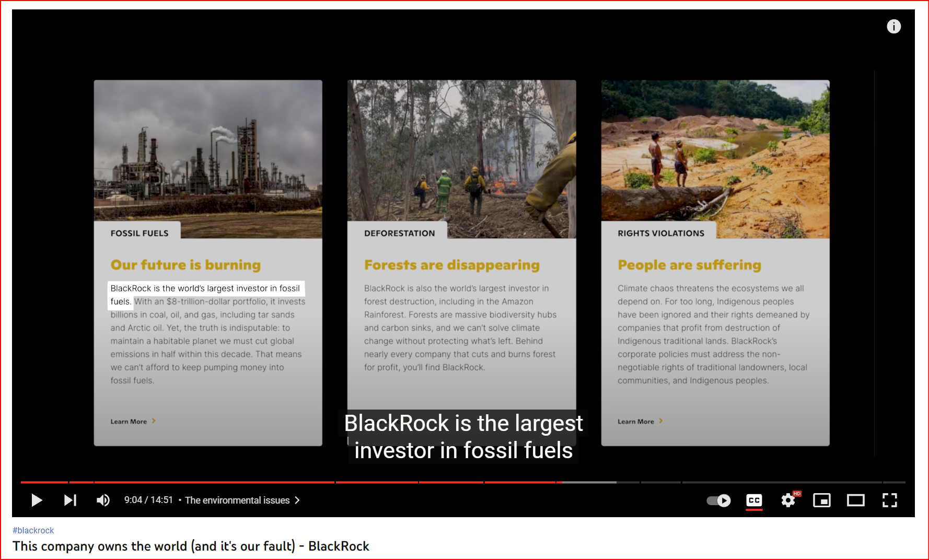Open the #blackrock hashtag link
Screen dimensions: 929x560
33,530
